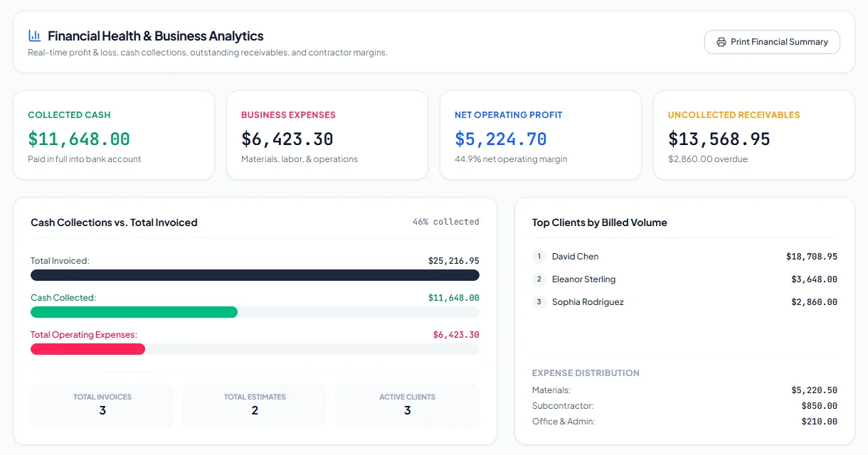Click rank badge 2 next to Eleanor Sterling
868x455 pixels.
539,279
